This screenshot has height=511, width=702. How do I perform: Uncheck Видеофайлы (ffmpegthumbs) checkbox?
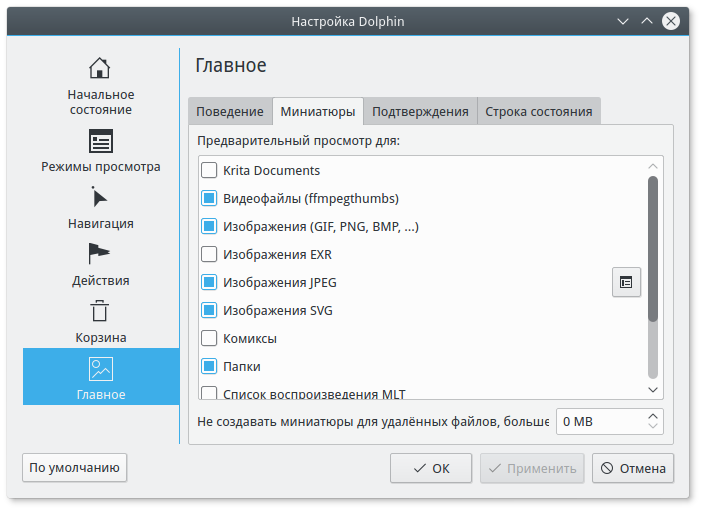209,199
